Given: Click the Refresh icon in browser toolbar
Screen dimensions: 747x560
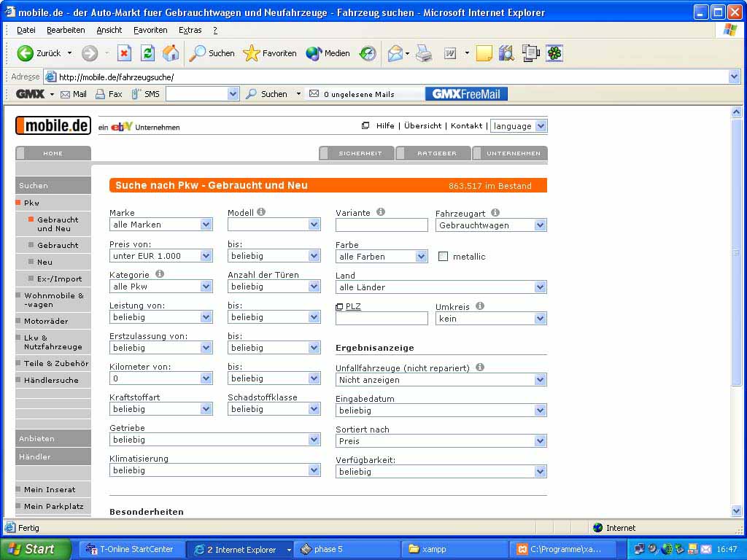Looking at the screenshot, I should (148, 53).
